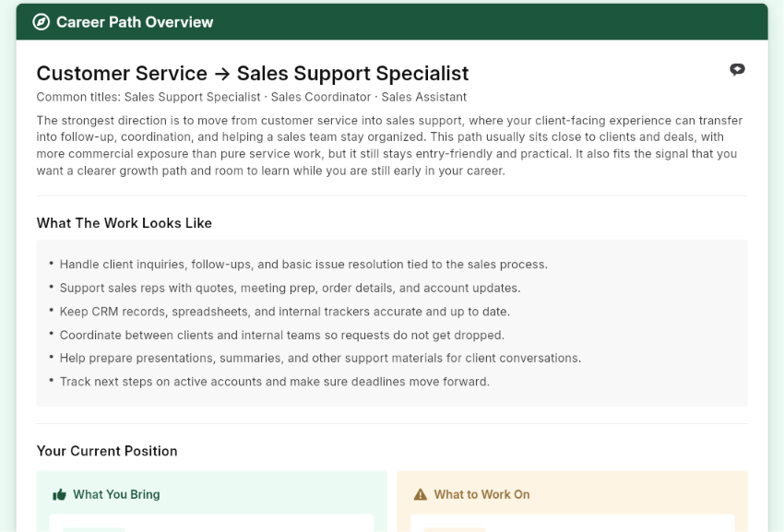Select the Customer Service → Sales Support Specialist heading
784x532 pixels.
click(253, 73)
